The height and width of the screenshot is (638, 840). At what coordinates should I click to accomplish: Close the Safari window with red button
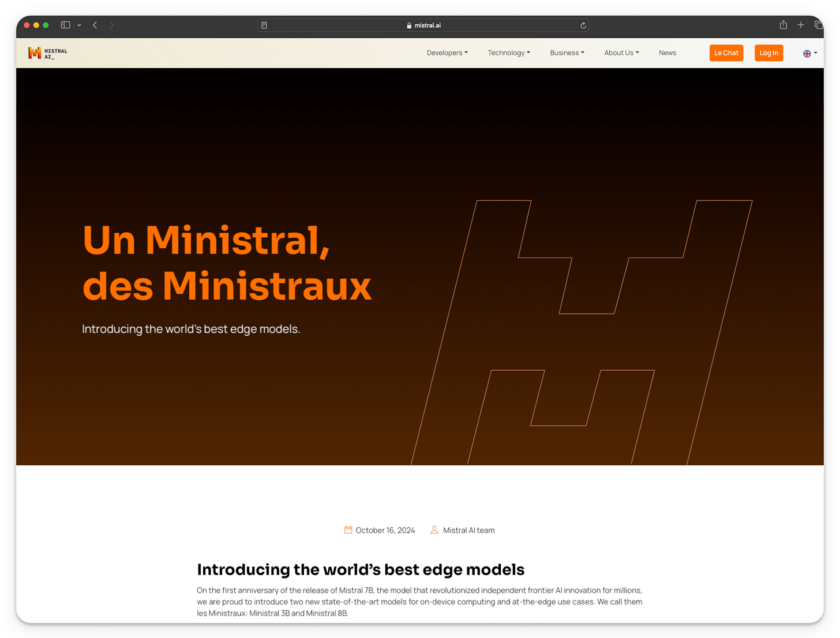tap(27, 25)
